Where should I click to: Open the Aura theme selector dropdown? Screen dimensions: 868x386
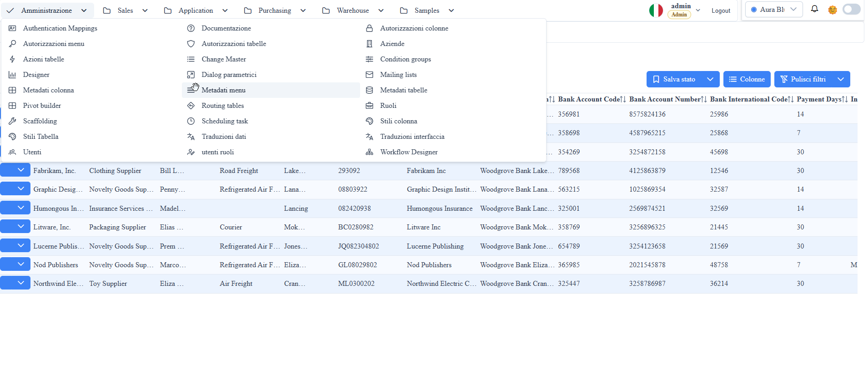[774, 10]
